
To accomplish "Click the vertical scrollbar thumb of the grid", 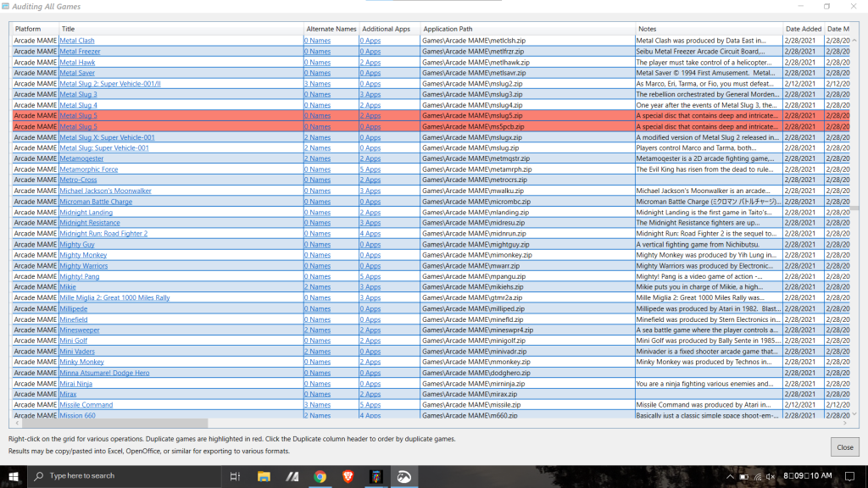I will click(x=854, y=208).
